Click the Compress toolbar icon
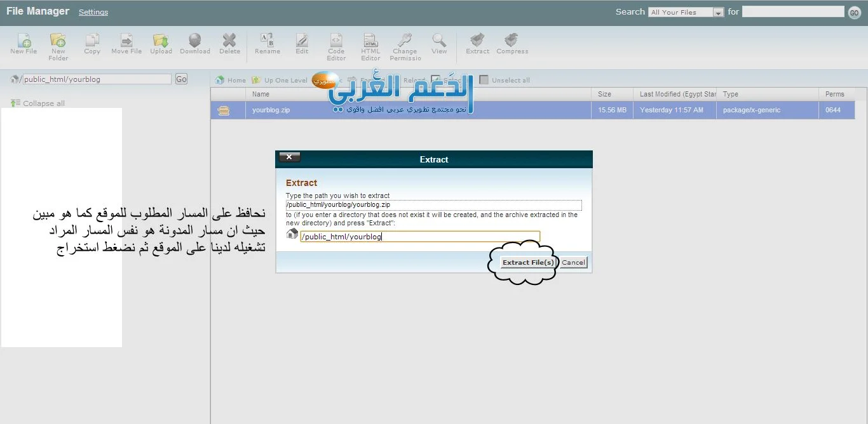 (x=512, y=43)
